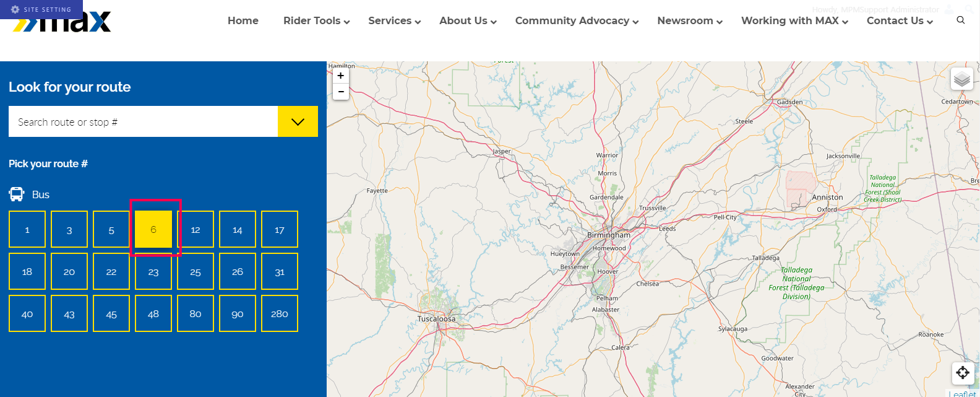980x397 pixels.
Task: Expand the Contact Us menu
Action: [x=900, y=20]
